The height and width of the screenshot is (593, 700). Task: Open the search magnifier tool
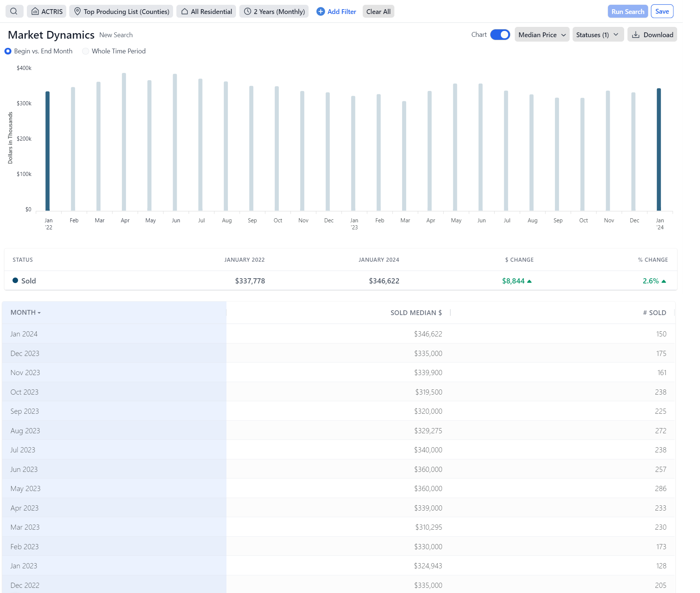[14, 11]
